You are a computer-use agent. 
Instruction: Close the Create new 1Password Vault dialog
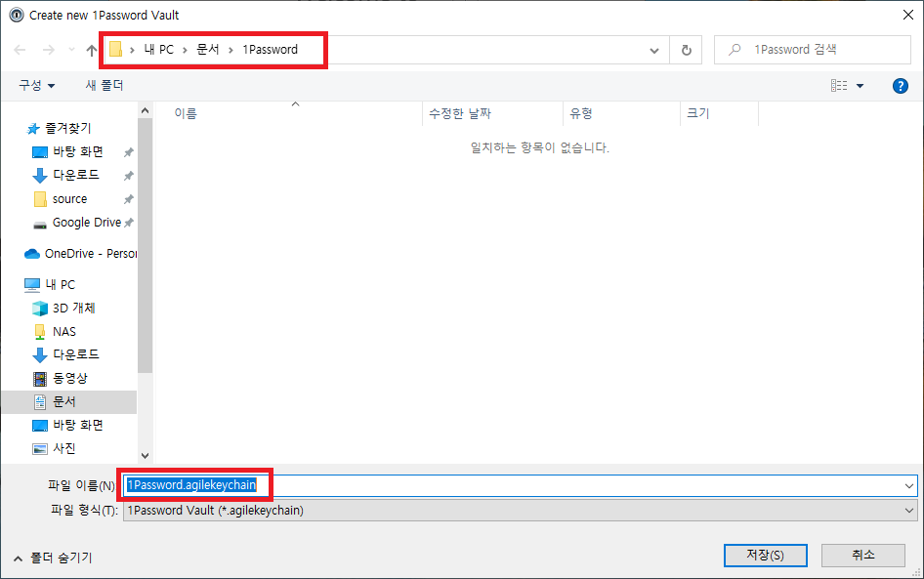(908, 15)
